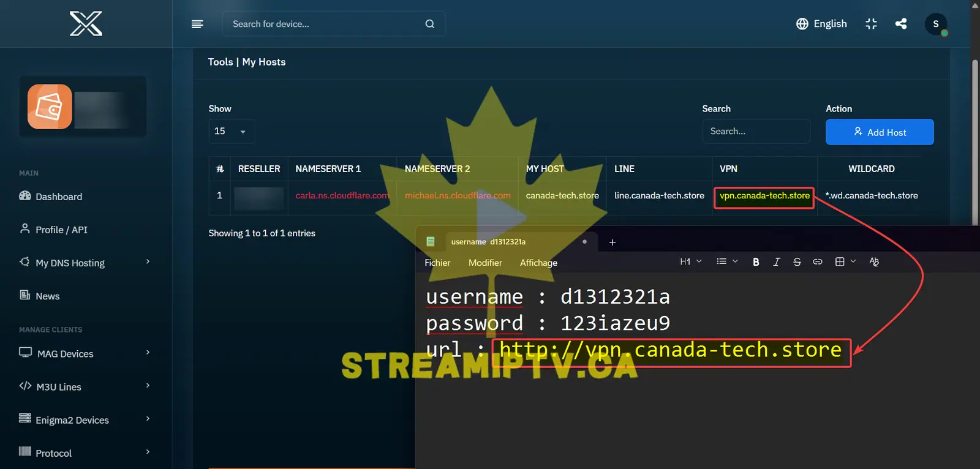Click the News newspaper icon
The image size is (980, 469).
[x=25, y=295]
